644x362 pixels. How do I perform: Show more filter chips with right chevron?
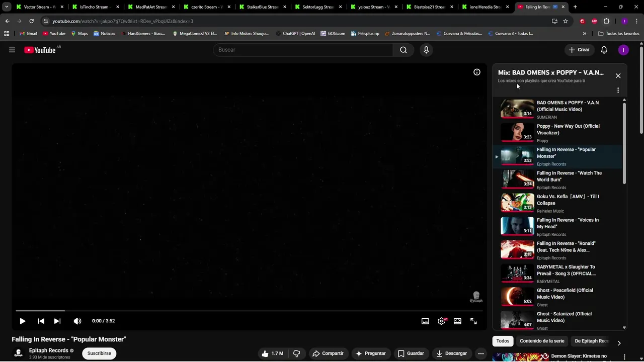[619, 343]
